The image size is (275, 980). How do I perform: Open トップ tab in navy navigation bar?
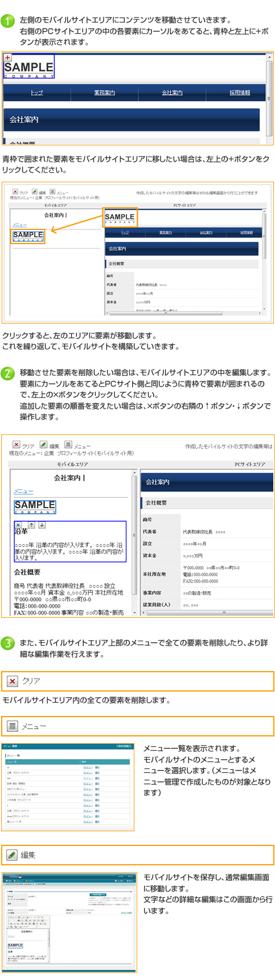[x=37, y=93]
